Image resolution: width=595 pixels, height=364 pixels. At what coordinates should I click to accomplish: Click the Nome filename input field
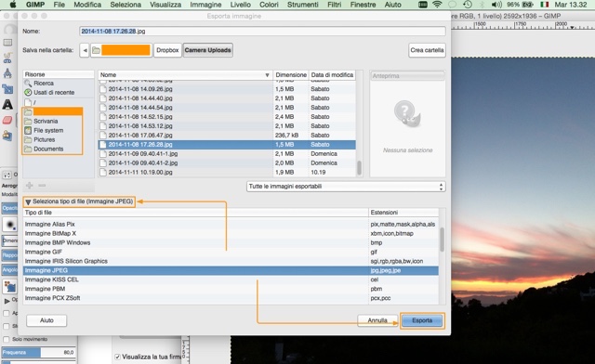point(262,31)
